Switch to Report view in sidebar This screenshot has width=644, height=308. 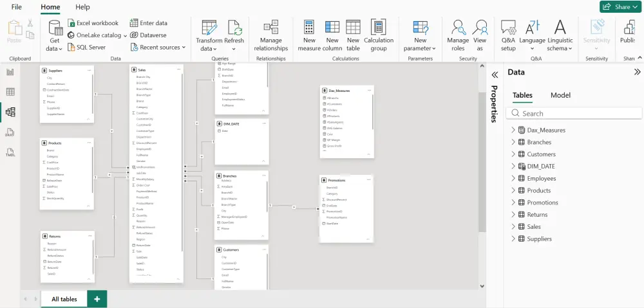(x=10, y=72)
